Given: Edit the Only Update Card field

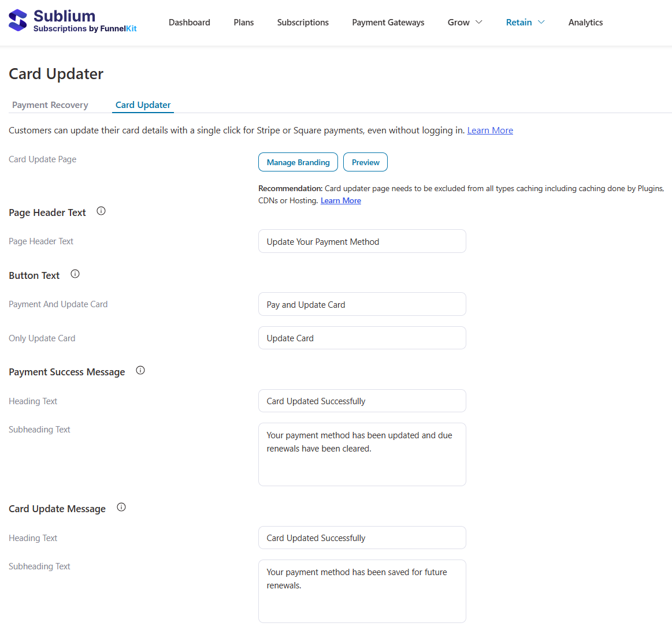Looking at the screenshot, I should coord(362,338).
